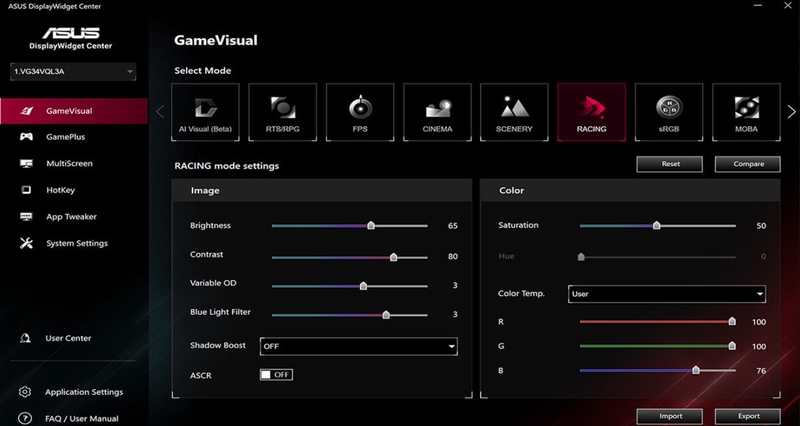Click the Reset button

[x=669, y=164]
